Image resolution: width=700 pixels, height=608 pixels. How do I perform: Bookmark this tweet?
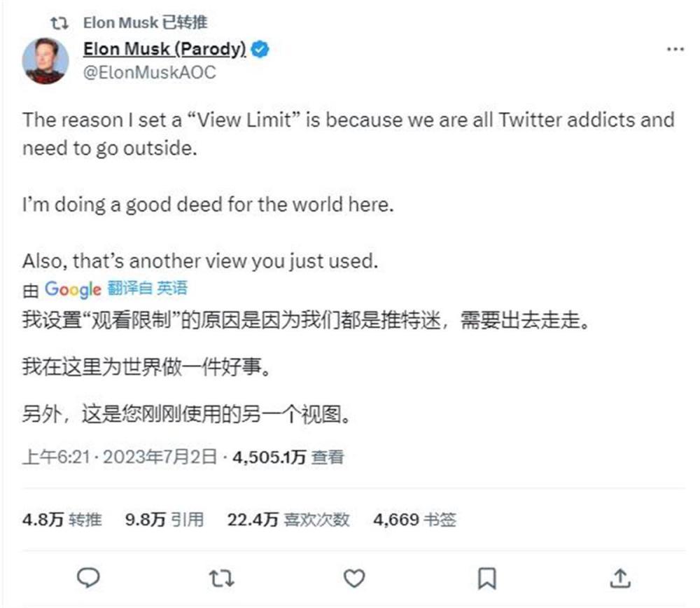pyautogui.click(x=486, y=577)
